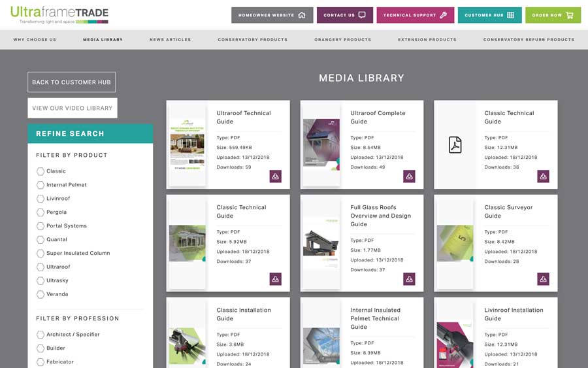Image resolution: width=588 pixels, height=368 pixels.
Task: Check the Livinroof filter option
Action: click(x=41, y=199)
